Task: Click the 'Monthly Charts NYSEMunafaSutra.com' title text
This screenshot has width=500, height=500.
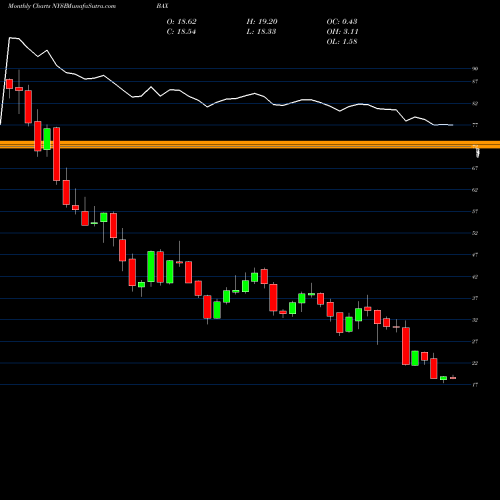Action: (x=62, y=6)
